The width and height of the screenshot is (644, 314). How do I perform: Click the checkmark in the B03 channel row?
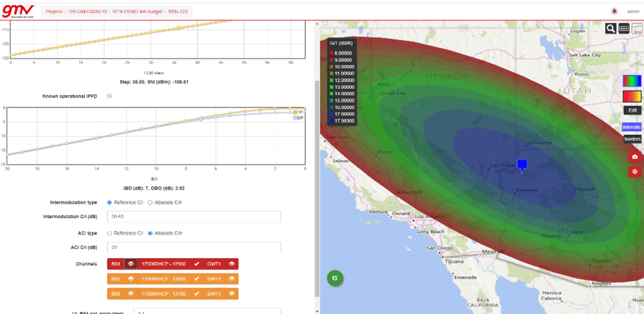point(197,294)
